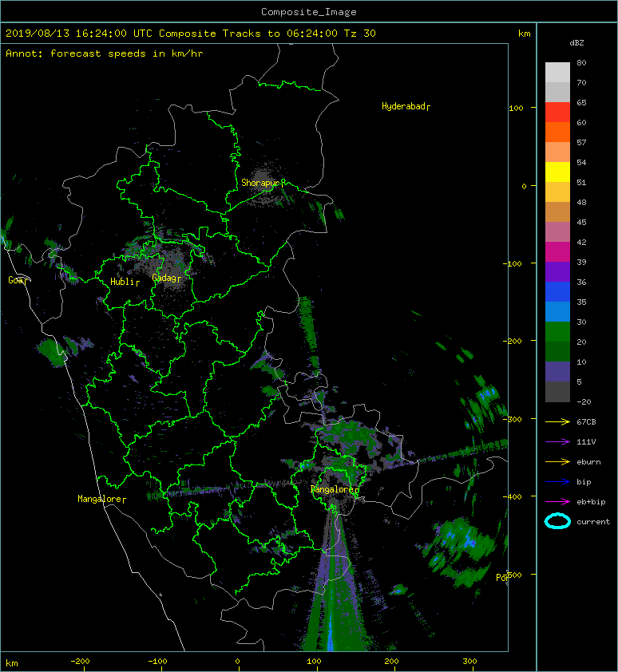Click the Gadag city label
The width and height of the screenshot is (618, 672).
pos(166,279)
